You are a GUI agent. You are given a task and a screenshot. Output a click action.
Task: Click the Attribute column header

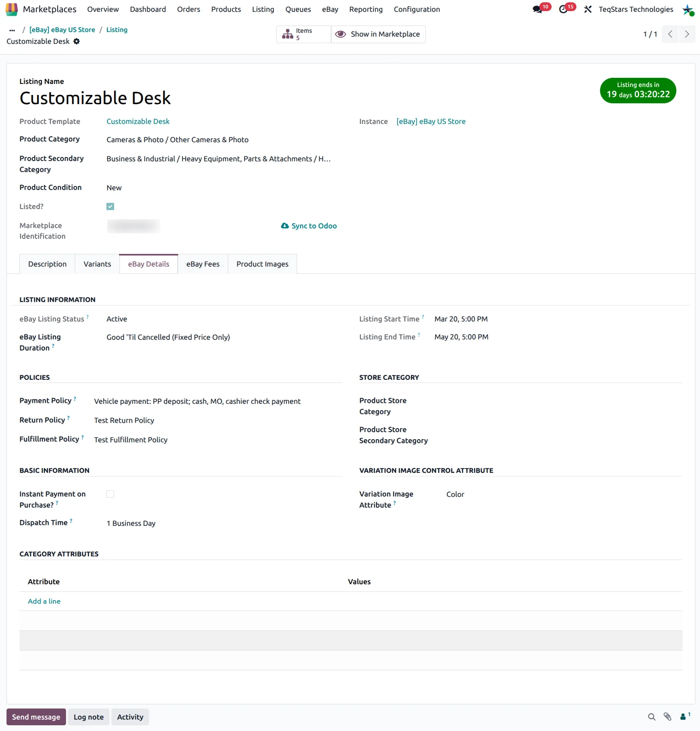44,581
